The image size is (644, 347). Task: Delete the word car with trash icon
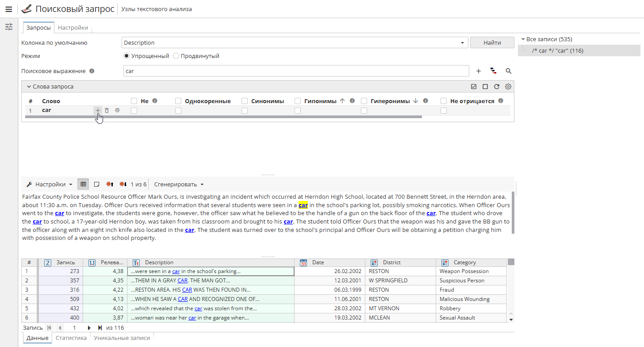107,110
